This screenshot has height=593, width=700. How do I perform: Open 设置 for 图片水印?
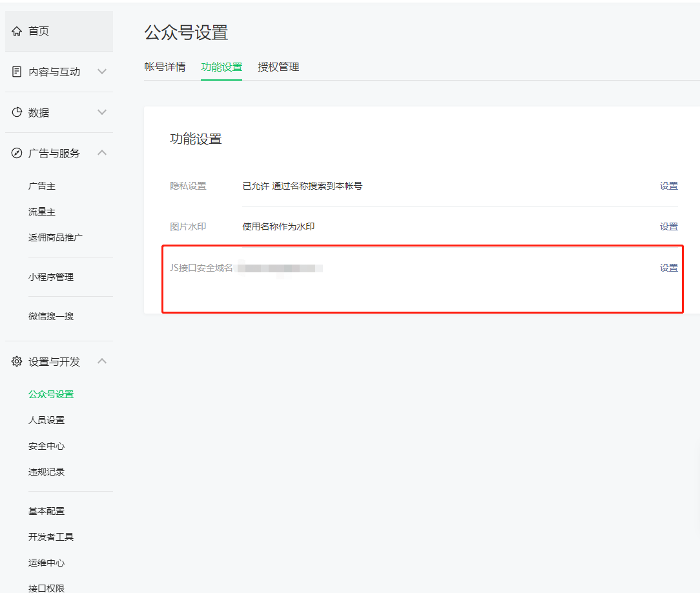pos(668,226)
